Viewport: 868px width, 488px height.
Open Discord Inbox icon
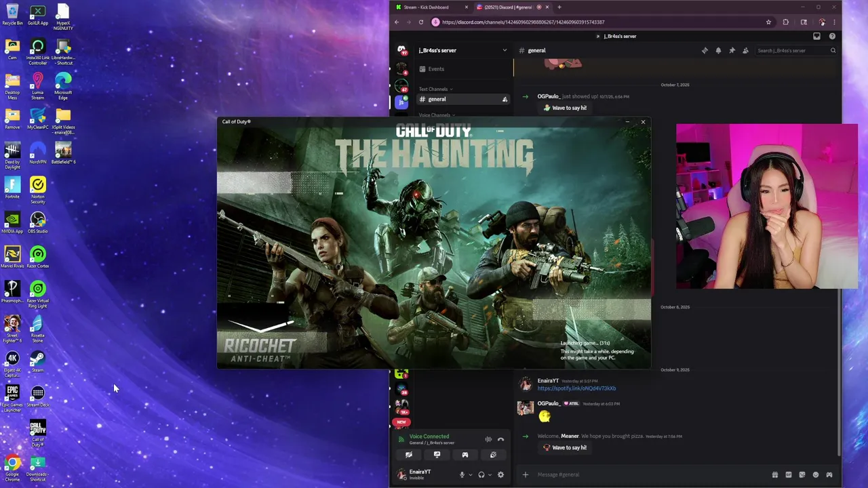(817, 36)
